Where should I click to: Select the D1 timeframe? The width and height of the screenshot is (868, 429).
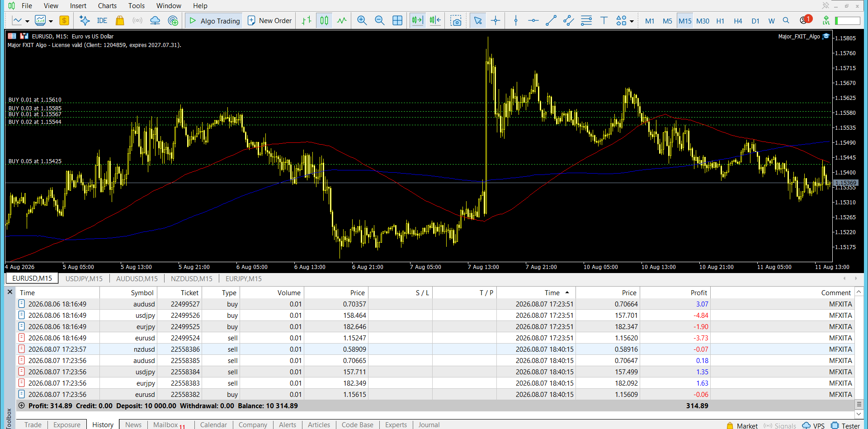point(755,21)
